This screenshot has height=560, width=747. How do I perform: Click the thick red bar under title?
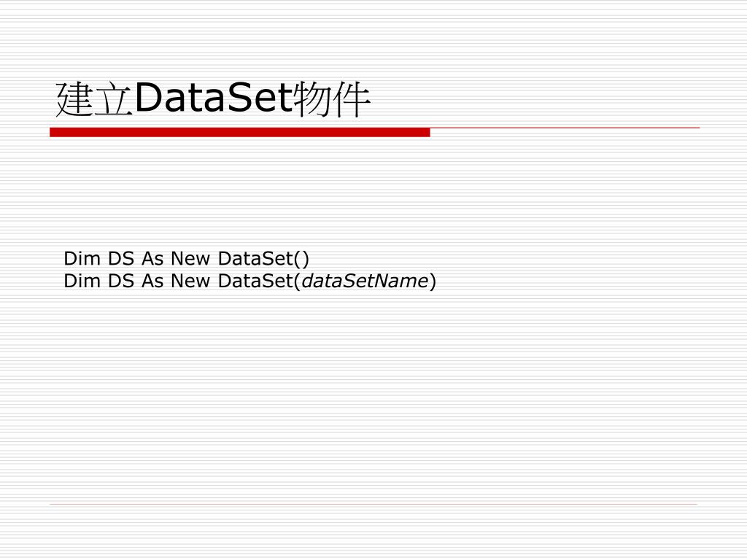[x=239, y=133]
